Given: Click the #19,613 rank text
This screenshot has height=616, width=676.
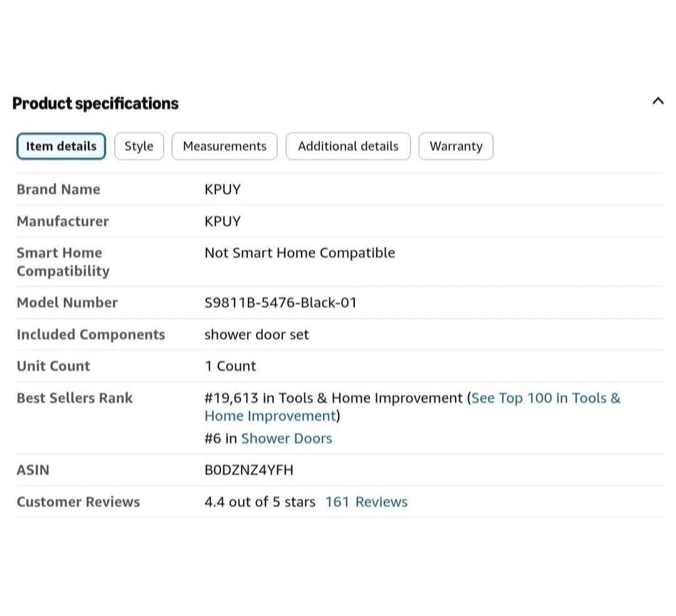Looking at the screenshot, I should 232,398.
